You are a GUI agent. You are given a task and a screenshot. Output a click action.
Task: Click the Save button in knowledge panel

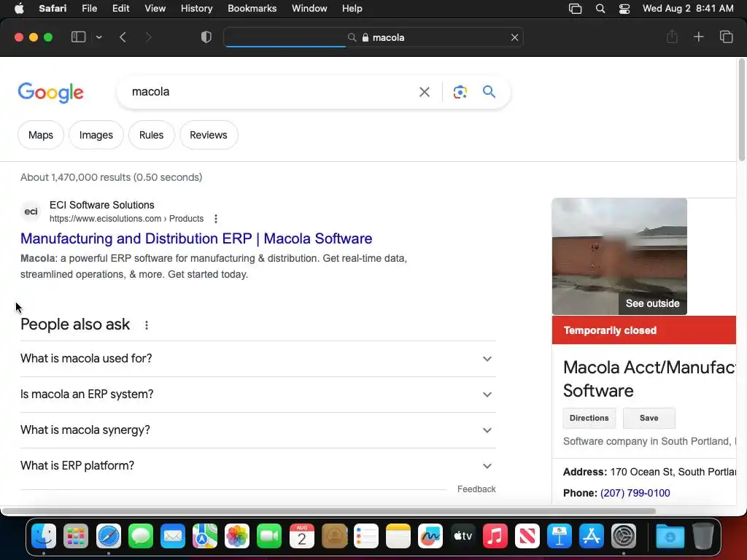(649, 418)
